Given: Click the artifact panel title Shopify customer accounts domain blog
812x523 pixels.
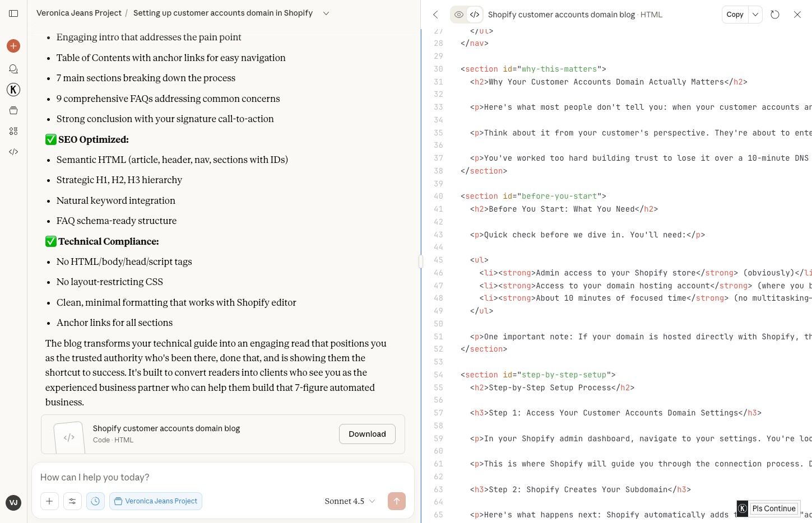Looking at the screenshot, I should coord(562,15).
